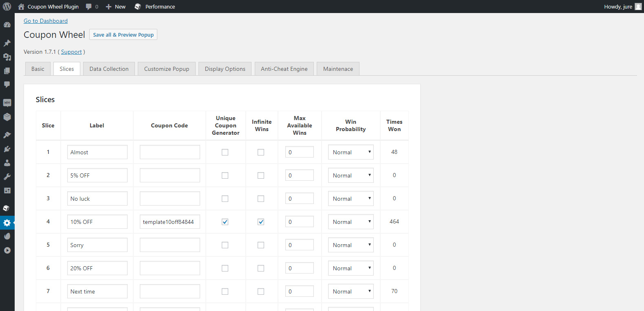Open the Users sidebar icon

click(x=7, y=163)
